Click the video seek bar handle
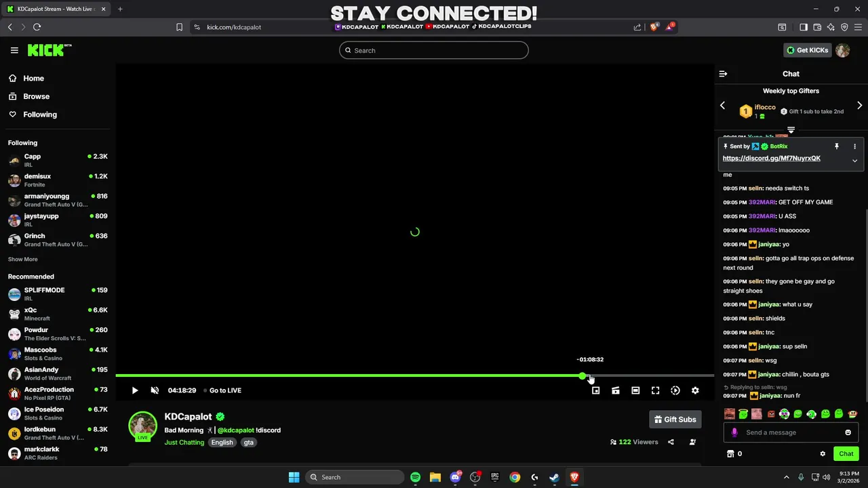The height and width of the screenshot is (488, 868). 583,375
